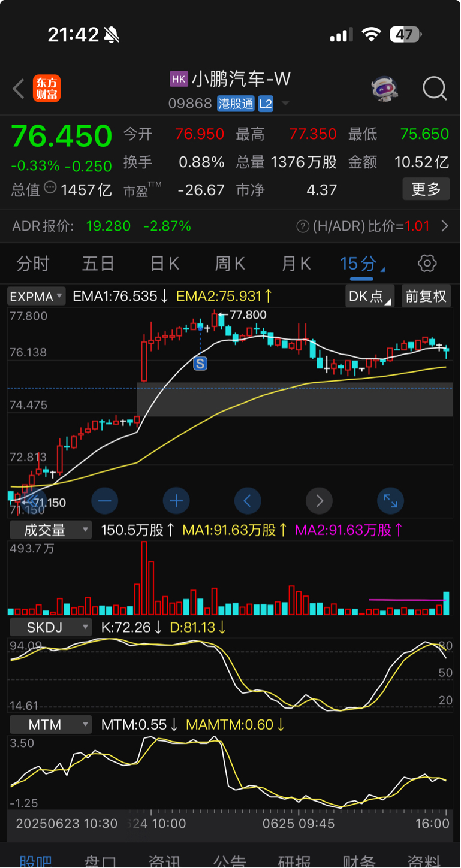Image resolution: width=461 pixels, height=868 pixels.
Task: Switch to 周K chart tab
Action: point(230,264)
